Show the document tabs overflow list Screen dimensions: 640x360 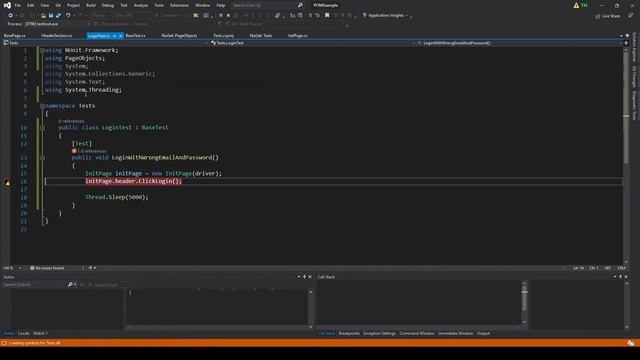621,36
